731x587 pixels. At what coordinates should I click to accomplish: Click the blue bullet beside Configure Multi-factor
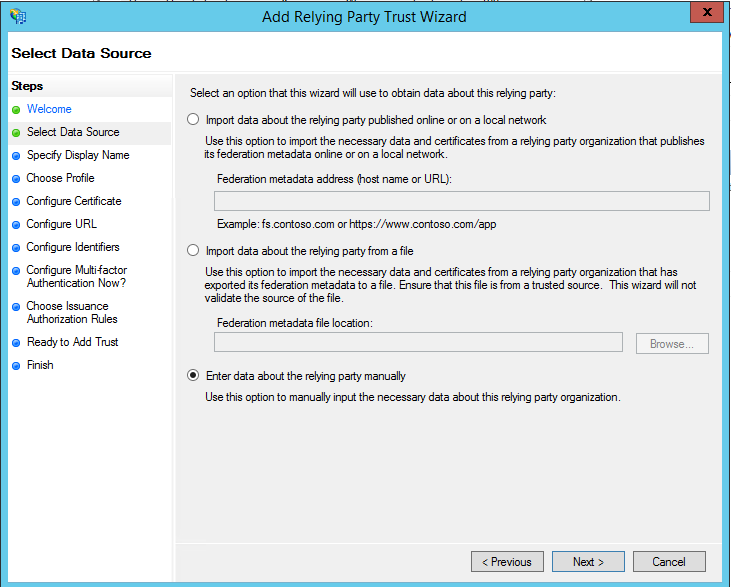[16, 271]
